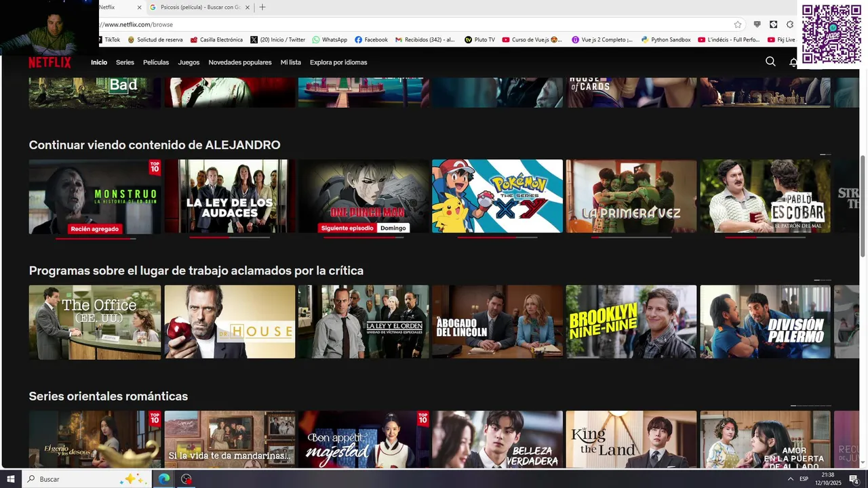Open the Windows notification center

(854, 479)
